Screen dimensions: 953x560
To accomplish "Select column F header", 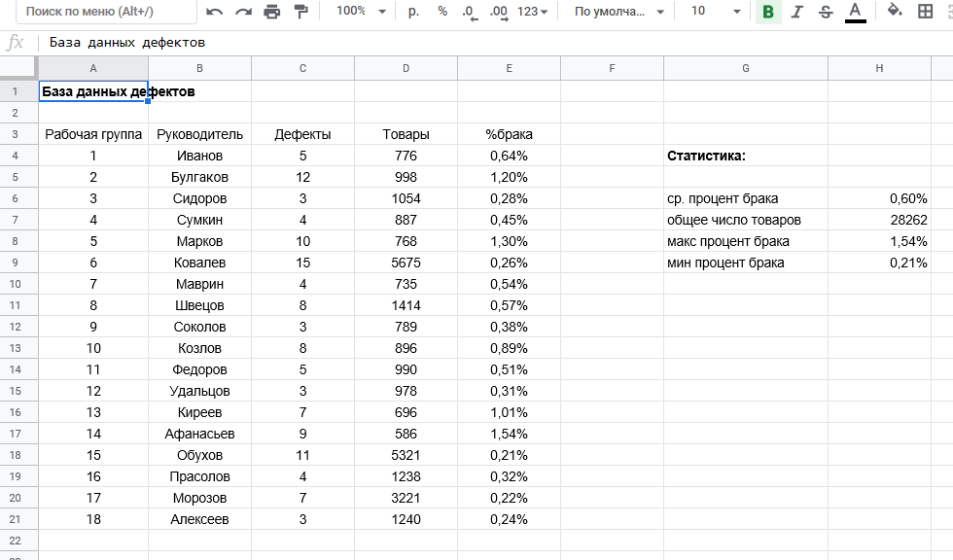I will click(x=612, y=69).
